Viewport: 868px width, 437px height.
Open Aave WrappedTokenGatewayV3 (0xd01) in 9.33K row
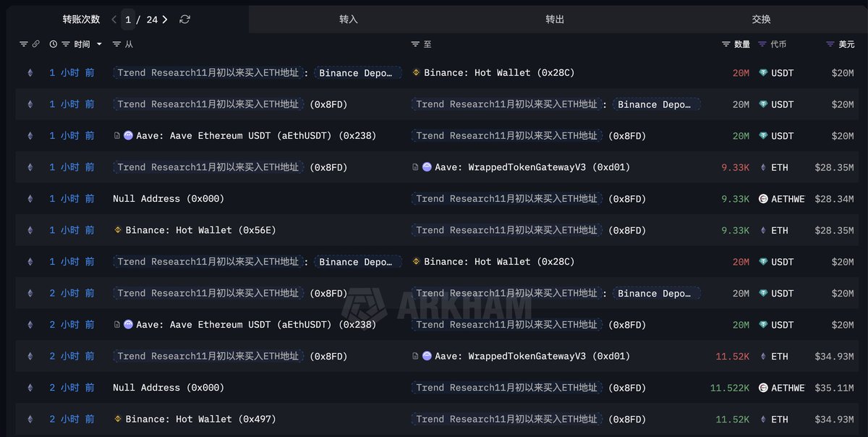click(x=532, y=167)
